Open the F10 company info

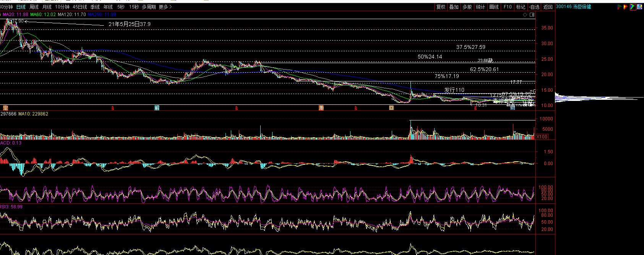[508, 7]
